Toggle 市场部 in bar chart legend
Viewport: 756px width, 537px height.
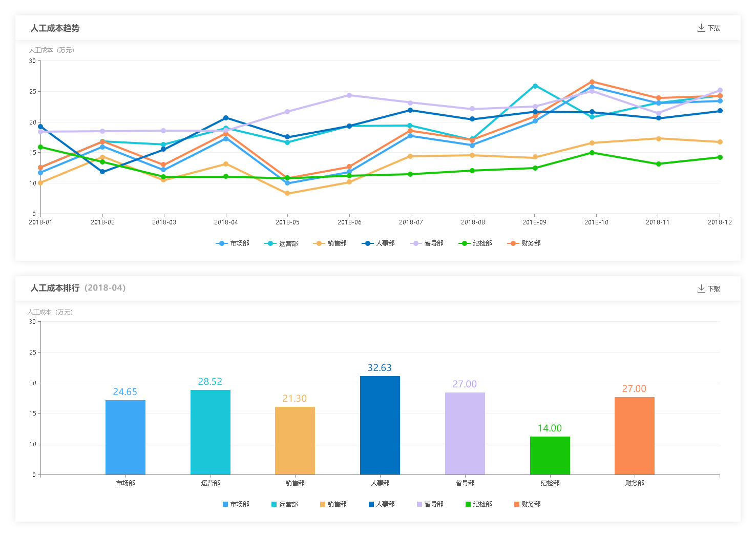(236, 504)
